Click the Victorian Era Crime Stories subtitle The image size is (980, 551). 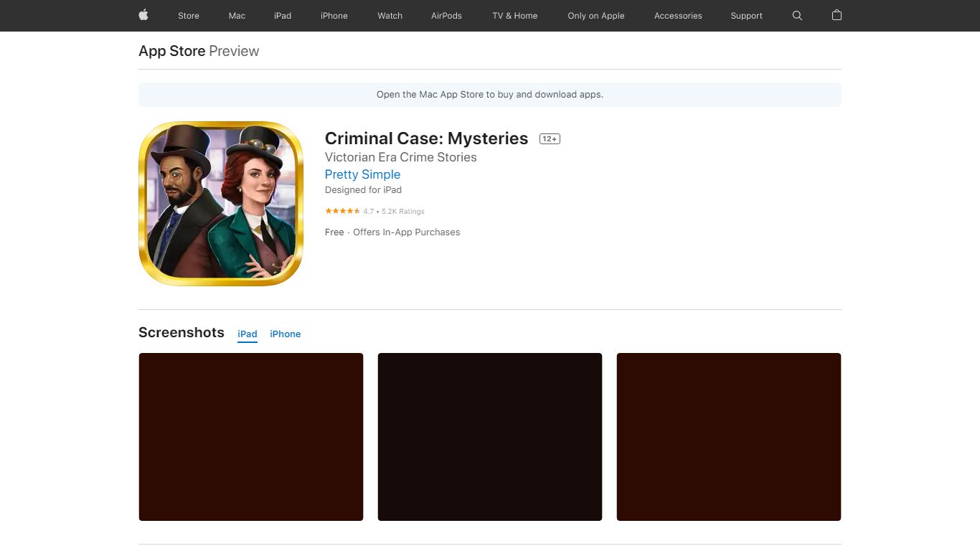[x=401, y=157]
